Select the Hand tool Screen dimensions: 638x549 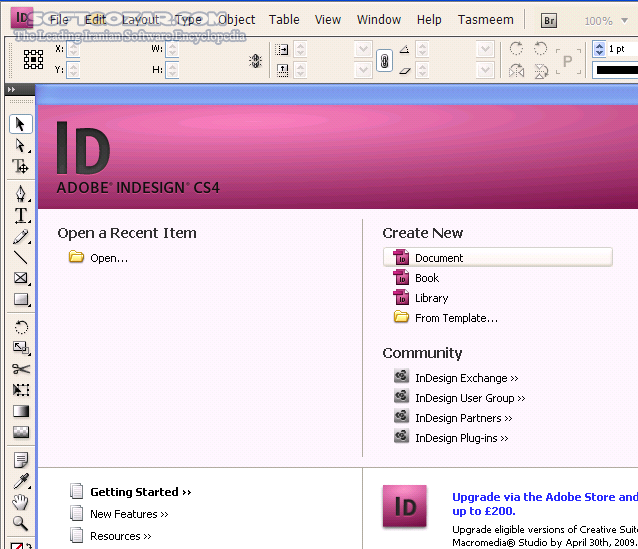[x=20, y=502]
